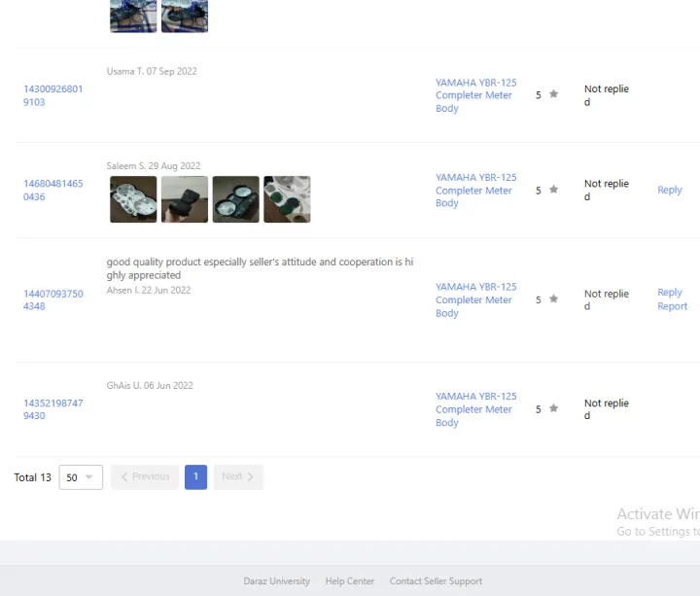Reply to Saleem S.'s review
Screen dimensions: 700x596
(669, 191)
